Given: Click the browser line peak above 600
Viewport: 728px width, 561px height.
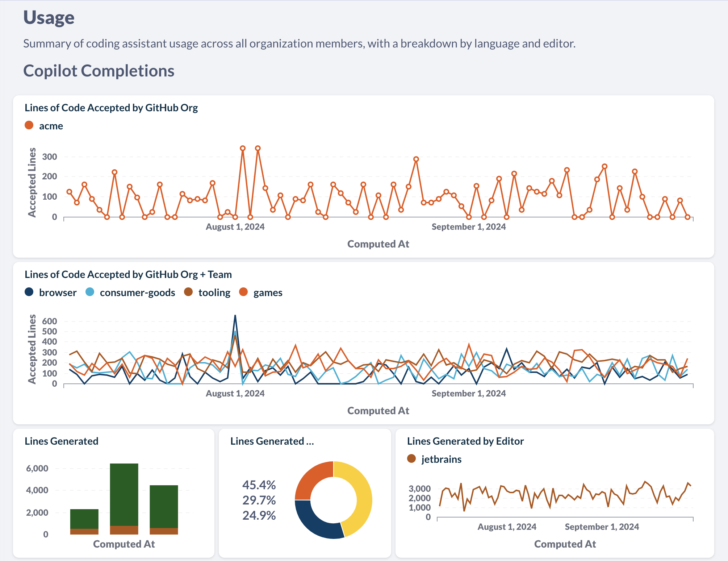Looking at the screenshot, I should click(x=235, y=316).
